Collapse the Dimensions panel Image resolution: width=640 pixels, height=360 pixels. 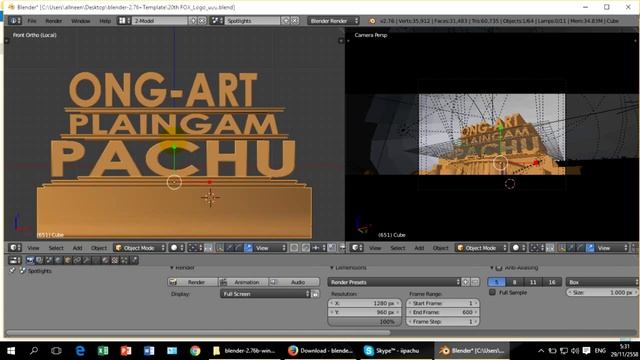click(332, 268)
